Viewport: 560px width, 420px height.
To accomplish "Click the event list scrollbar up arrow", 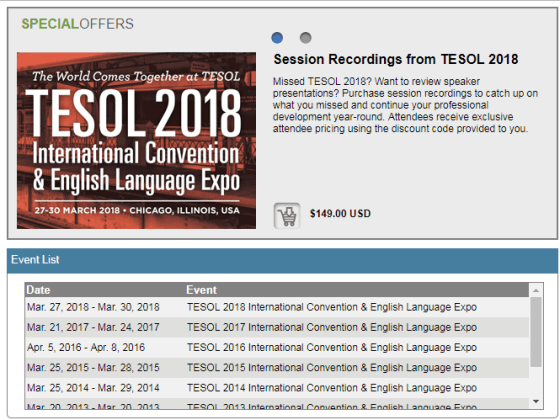I will [x=536, y=290].
